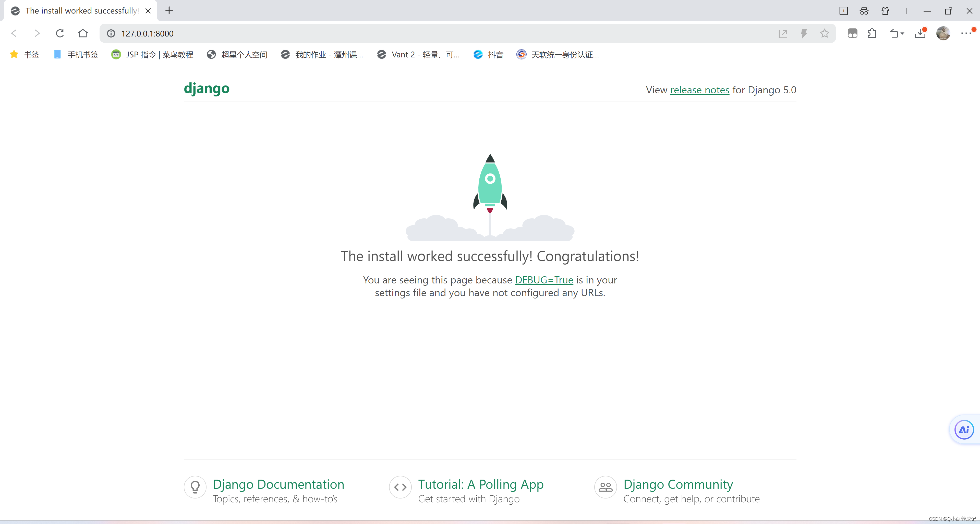Open the 抖音 bookmark
The image size is (980, 524).
(489, 55)
